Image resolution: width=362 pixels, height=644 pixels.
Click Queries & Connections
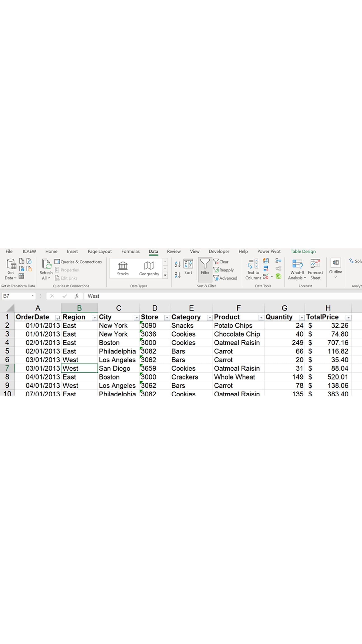pos(78,262)
